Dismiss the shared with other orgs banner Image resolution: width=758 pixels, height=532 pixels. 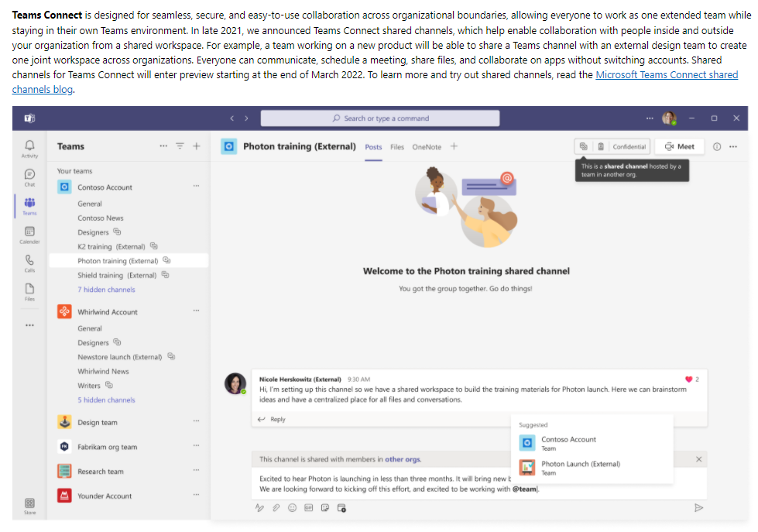click(699, 459)
